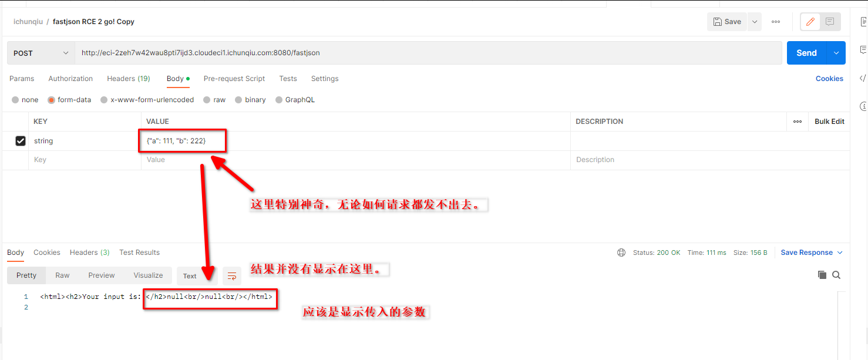Open the comments mode icon
Screen dimensions: 868x360
point(830,22)
